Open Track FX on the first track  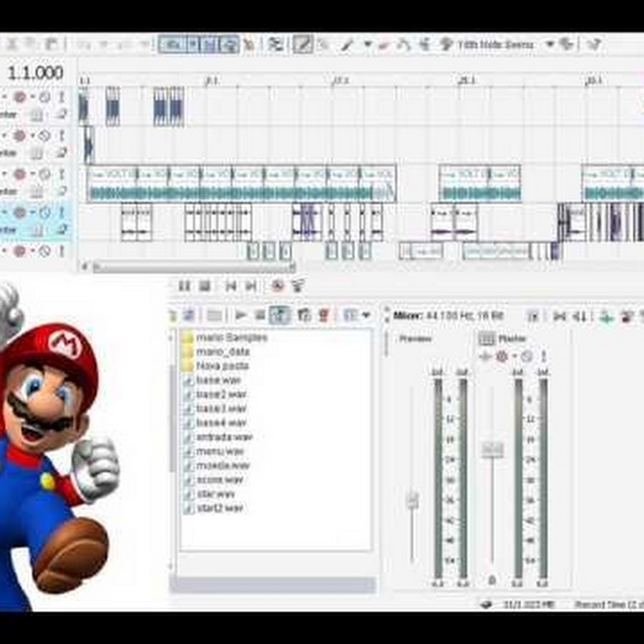pos(20,97)
